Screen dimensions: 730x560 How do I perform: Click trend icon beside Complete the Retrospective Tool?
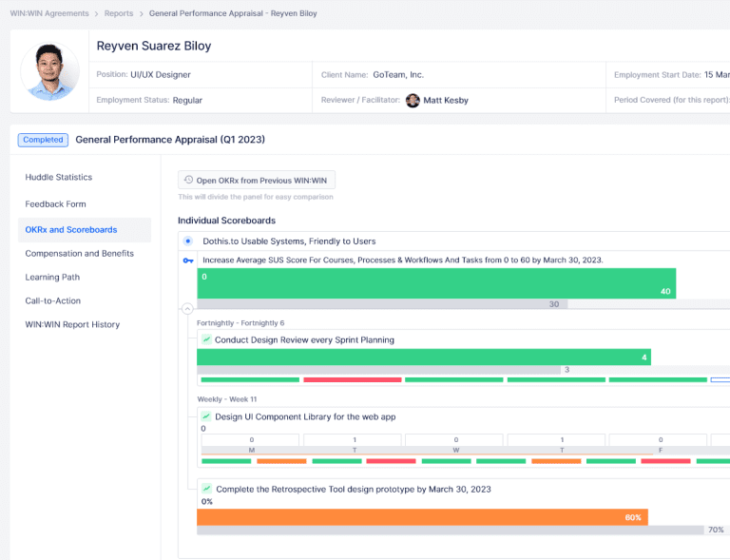pos(206,489)
